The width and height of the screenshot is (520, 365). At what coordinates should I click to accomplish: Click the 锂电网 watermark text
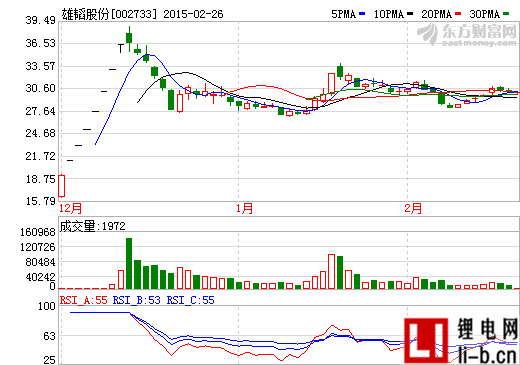(488, 329)
